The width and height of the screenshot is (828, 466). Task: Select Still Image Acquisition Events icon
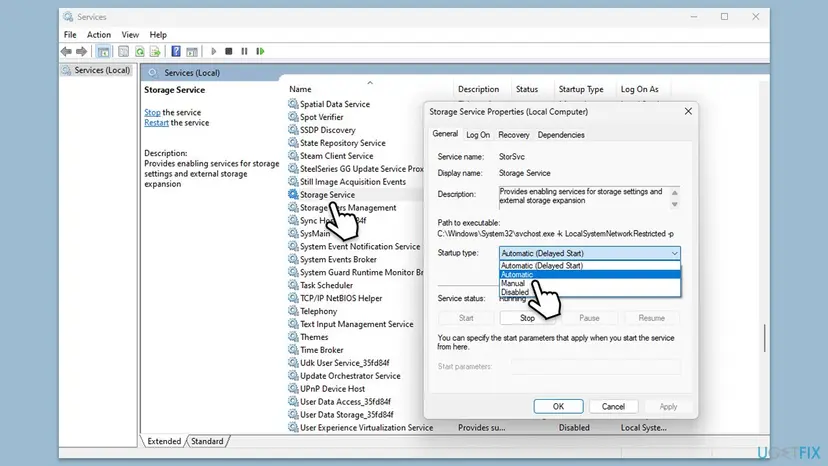[x=293, y=182]
